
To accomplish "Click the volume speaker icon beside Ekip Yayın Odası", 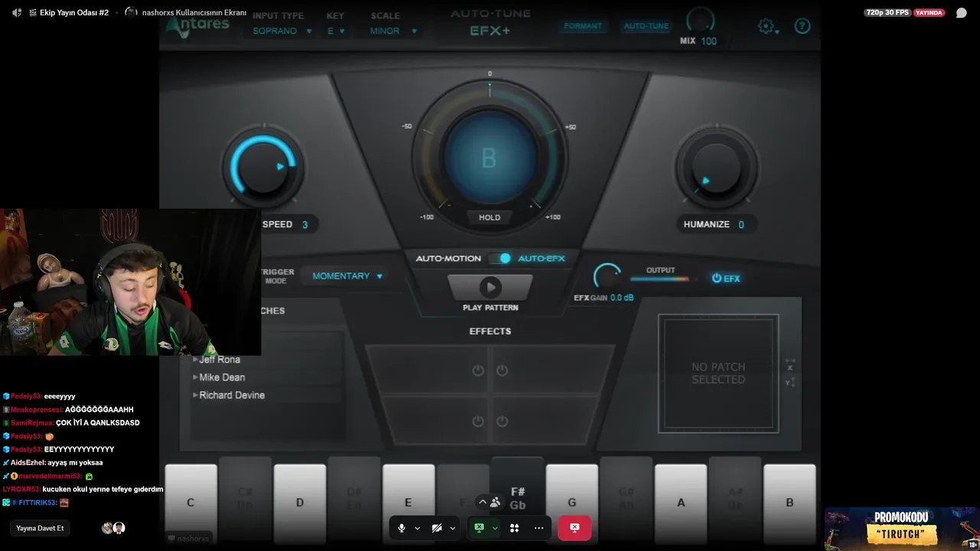I will point(17,13).
